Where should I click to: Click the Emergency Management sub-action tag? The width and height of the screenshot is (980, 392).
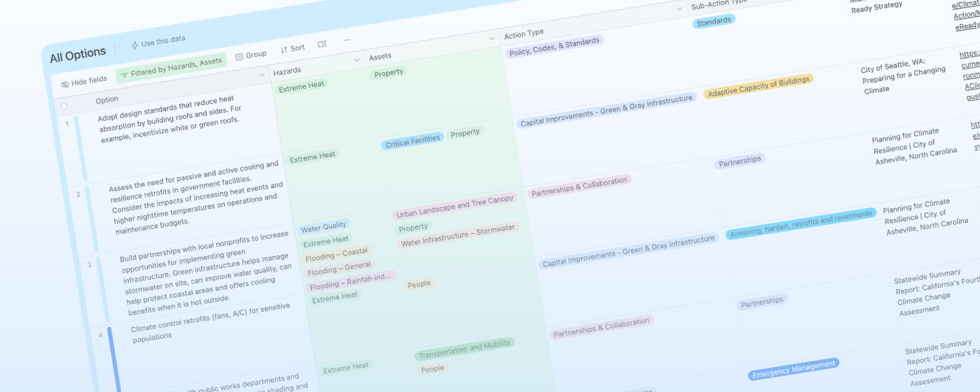tap(794, 369)
